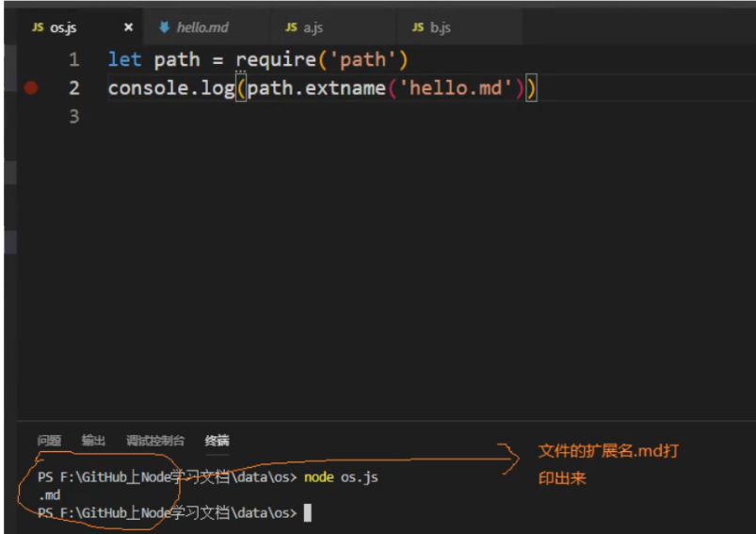
Task: Select the 终端 (Terminal) panel tab
Action: [217, 441]
